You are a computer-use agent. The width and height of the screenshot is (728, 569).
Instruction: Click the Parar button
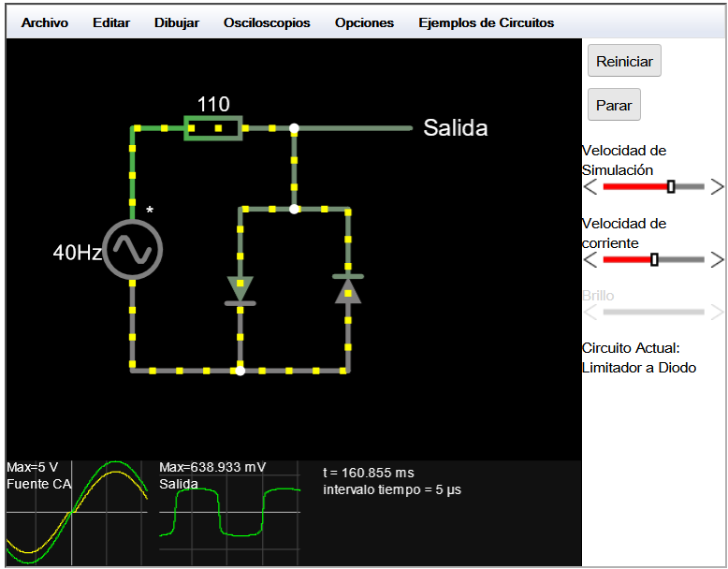[614, 105]
